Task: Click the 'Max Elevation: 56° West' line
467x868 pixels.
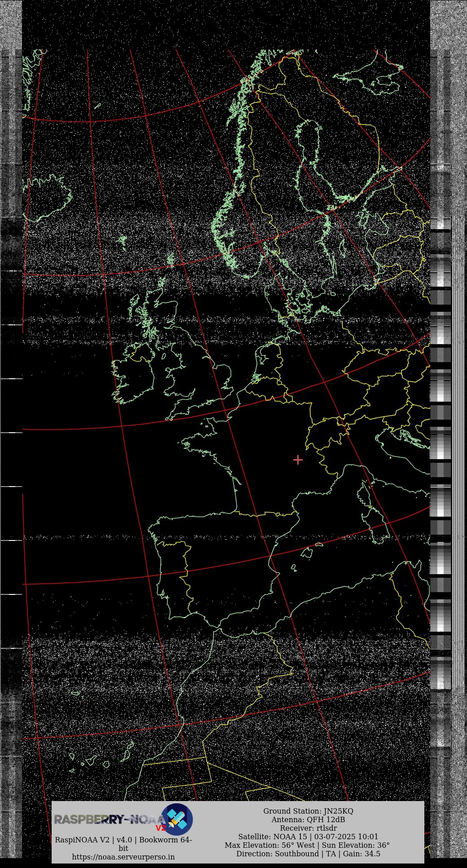Action: (x=308, y=845)
